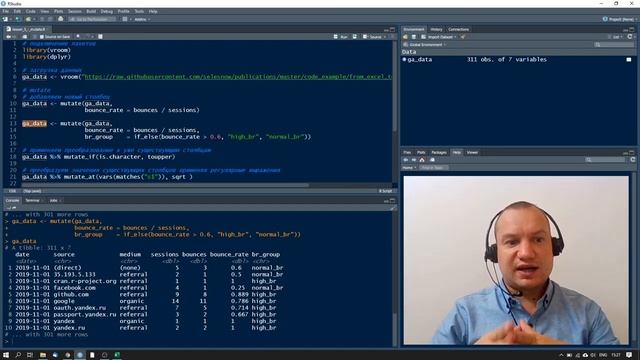Image resolution: width=640 pixels, height=360 pixels.
Task: Switch to the Plots tab
Action: pyautogui.click(x=421, y=152)
